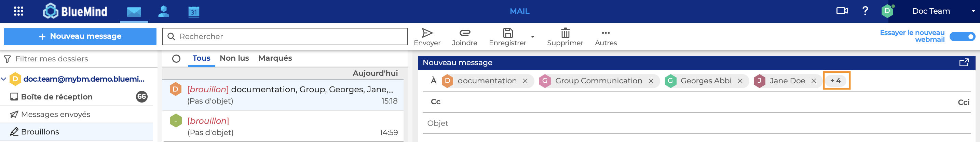Pop out the Nouveau message window

(x=964, y=63)
